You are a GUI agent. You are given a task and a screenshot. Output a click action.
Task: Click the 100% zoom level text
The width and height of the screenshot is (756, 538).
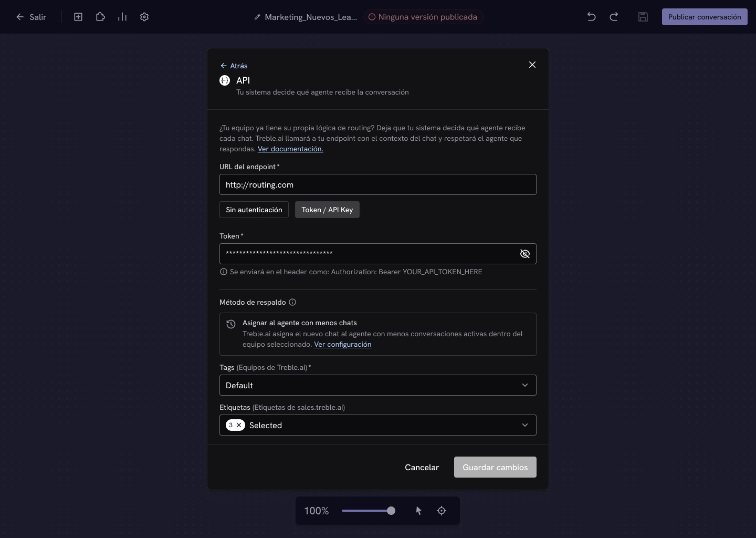pos(317,511)
